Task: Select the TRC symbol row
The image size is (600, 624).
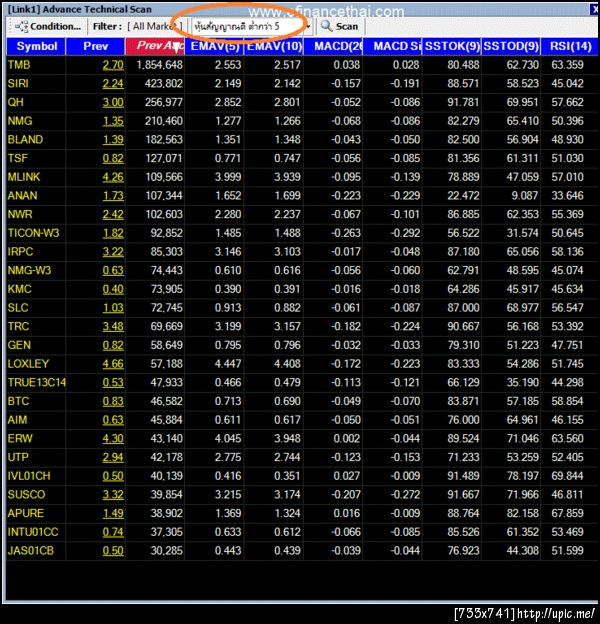Action: coord(302,327)
